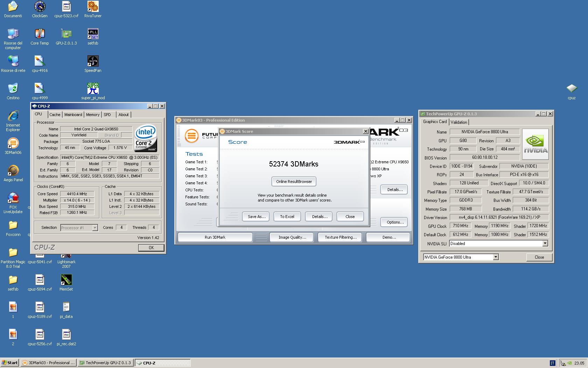
Task: Switch to CPU-Z Cache tab
Action: (55, 115)
